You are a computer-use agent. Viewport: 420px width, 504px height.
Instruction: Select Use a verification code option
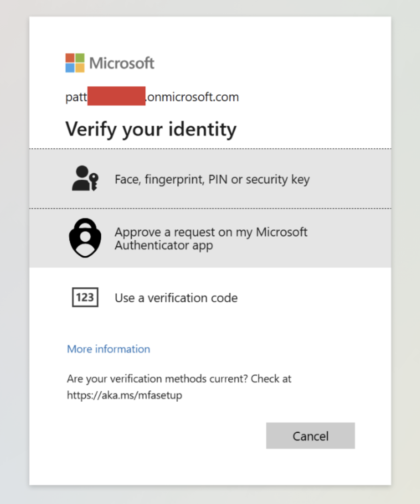pyautogui.click(x=176, y=298)
